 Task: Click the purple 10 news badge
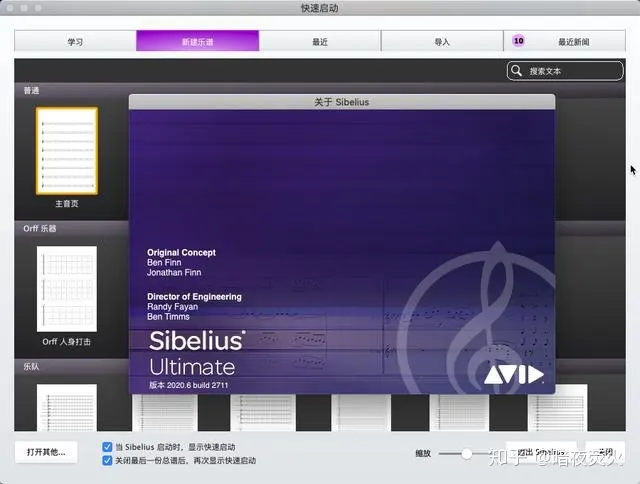(518, 41)
